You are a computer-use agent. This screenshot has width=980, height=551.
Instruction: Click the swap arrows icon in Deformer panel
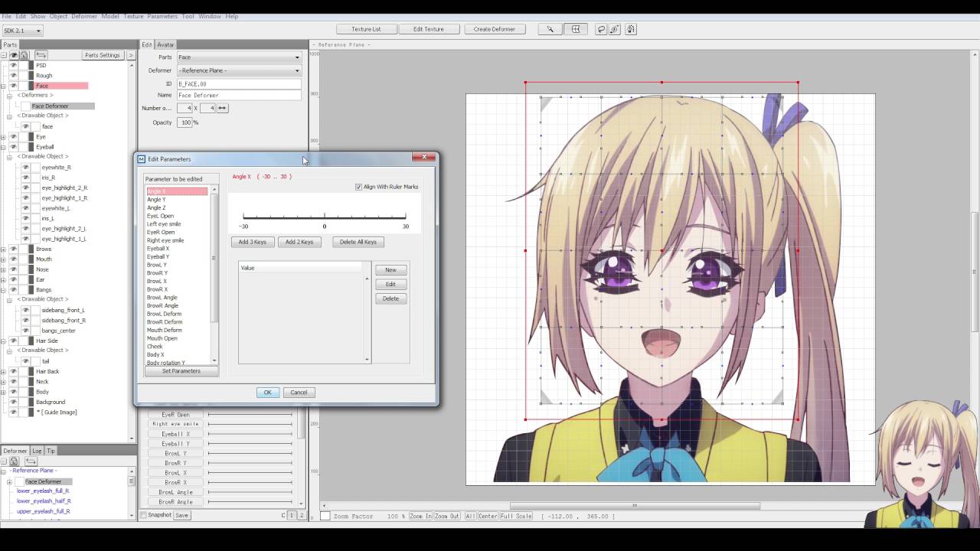tap(31, 461)
